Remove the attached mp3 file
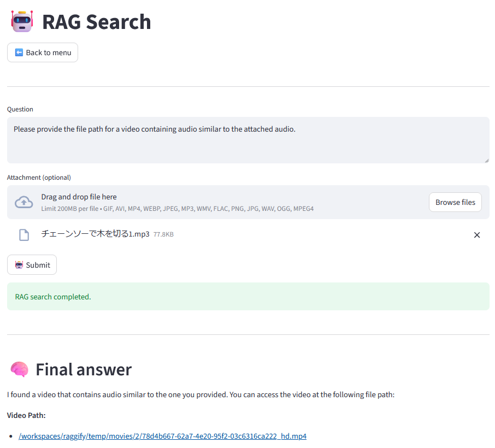 click(x=476, y=235)
